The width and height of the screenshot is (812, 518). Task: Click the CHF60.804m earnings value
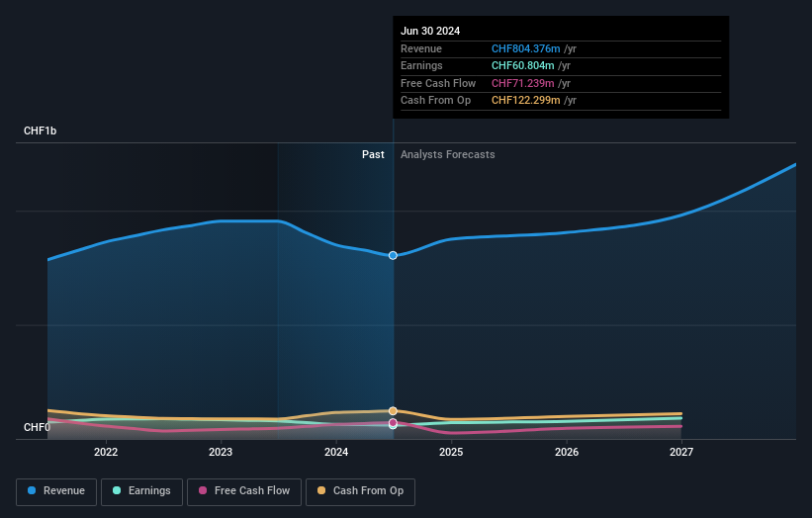pyautogui.click(x=522, y=65)
